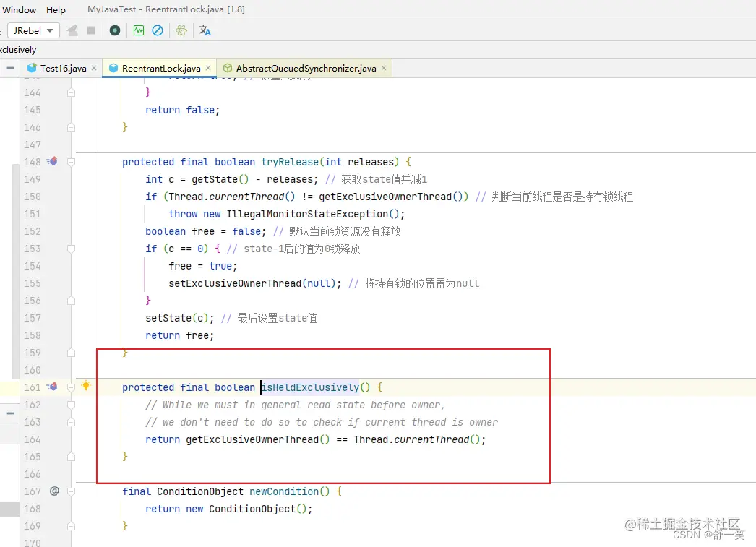Click the green atom-shaped toolbar icon

pyautogui.click(x=181, y=30)
